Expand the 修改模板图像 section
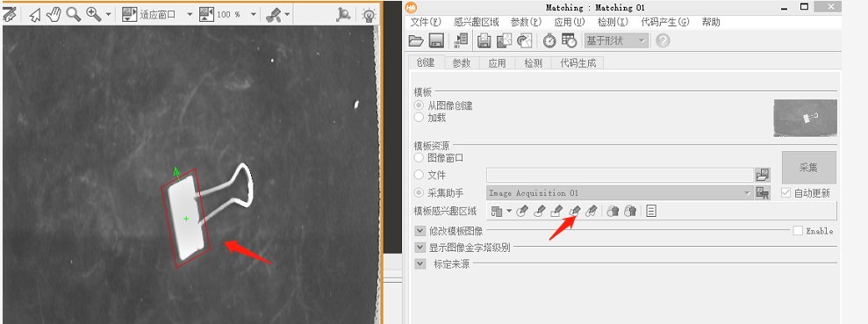This screenshot has width=868, height=324. pyautogui.click(x=420, y=230)
